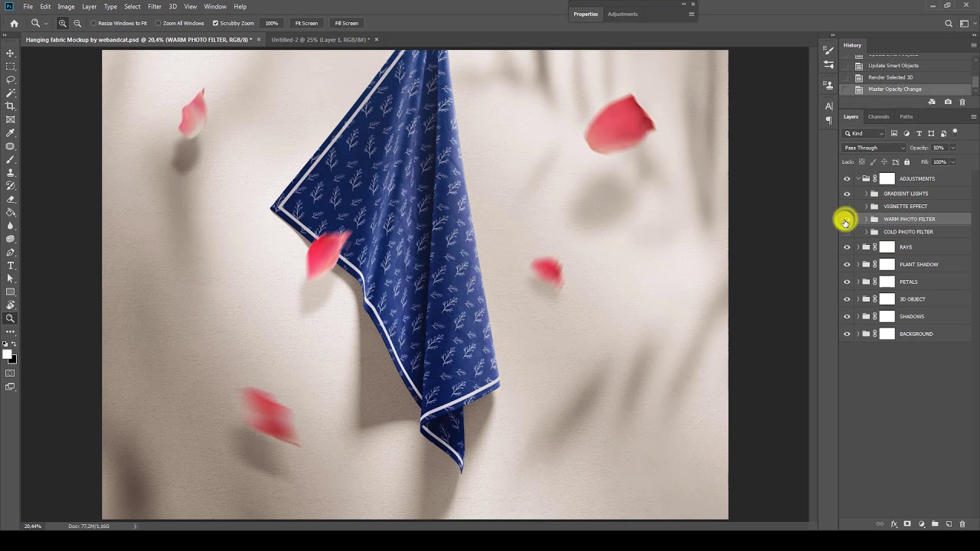
Task: Hide the BACKGROUND group
Action: [x=847, y=334]
